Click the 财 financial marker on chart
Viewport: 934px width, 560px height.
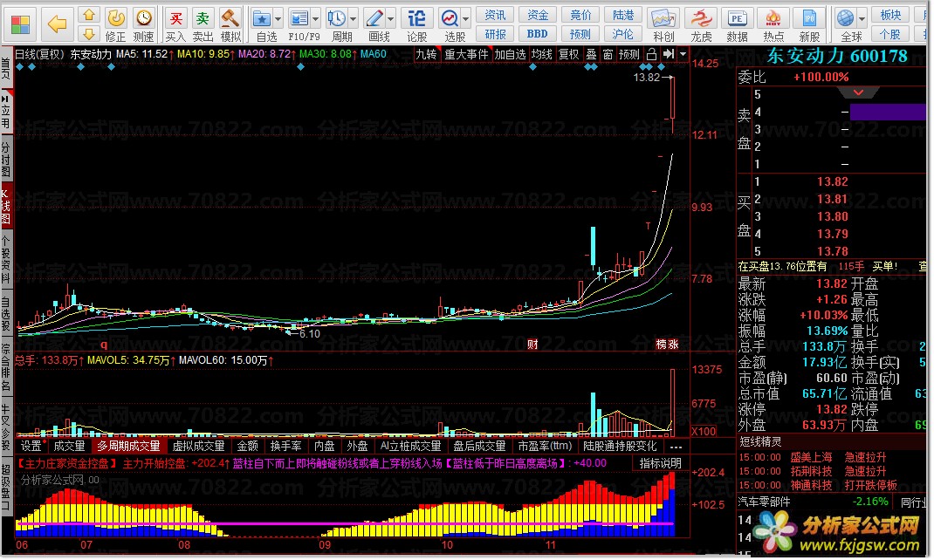click(532, 345)
